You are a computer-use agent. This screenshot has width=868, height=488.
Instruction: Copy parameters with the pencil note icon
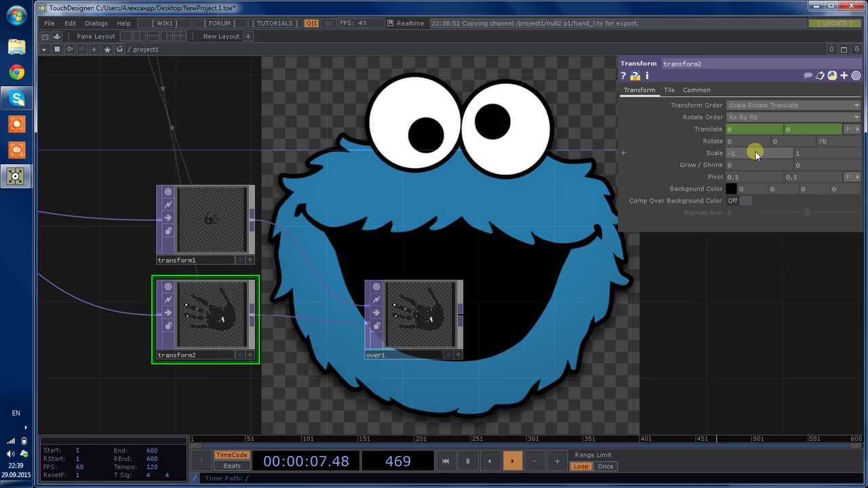tap(820, 76)
